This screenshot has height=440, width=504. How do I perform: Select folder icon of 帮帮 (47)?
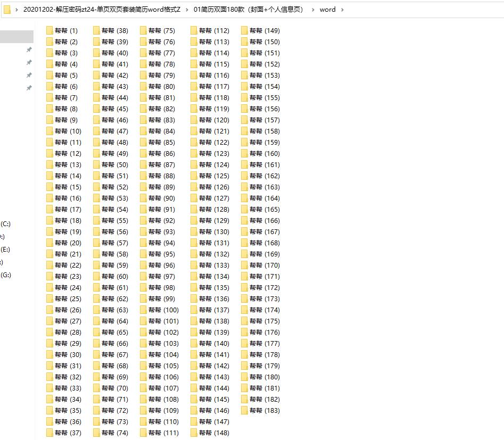(96, 131)
